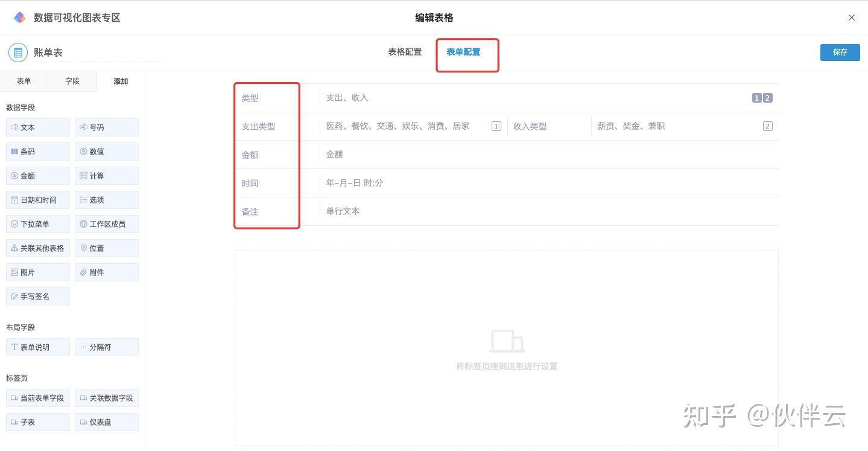Click the 布局字段 section heading

[21, 327]
